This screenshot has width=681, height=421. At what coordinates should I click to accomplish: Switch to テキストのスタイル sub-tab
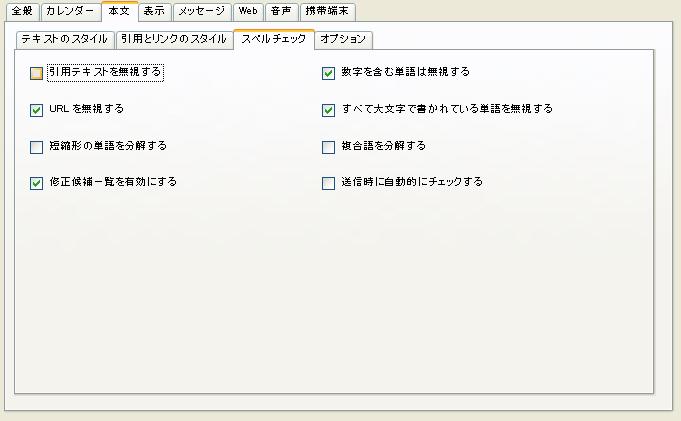(x=65, y=40)
